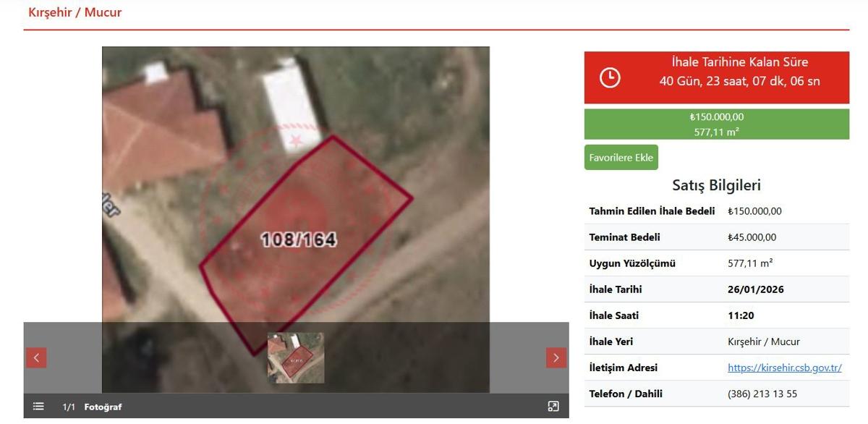Click the Uygun Yüzölçümü value 577,11 m²
868x424 pixels.
pos(750,263)
